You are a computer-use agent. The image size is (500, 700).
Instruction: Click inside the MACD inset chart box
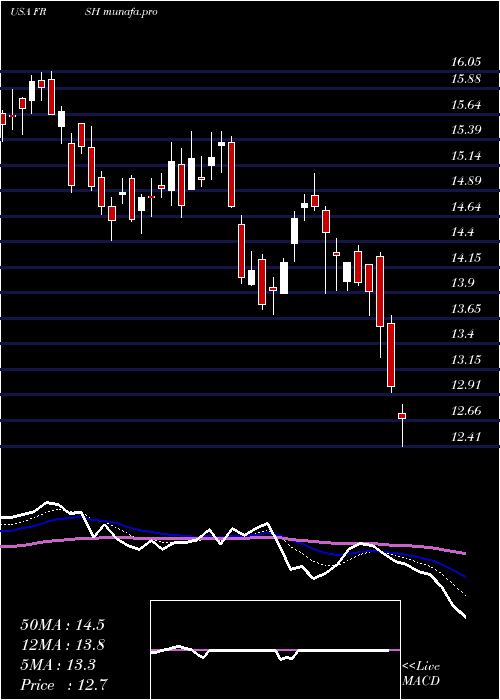pos(275,650)
